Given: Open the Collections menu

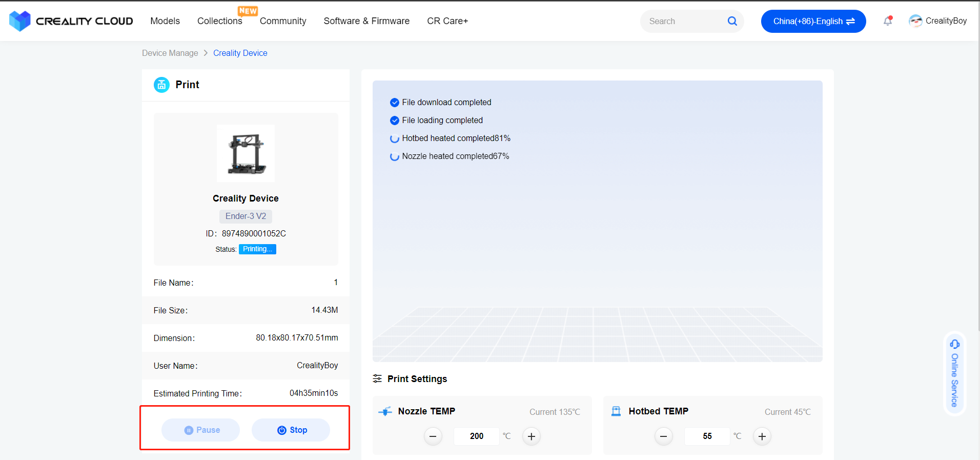Looking at the screenshot, I should click(219, 21).
